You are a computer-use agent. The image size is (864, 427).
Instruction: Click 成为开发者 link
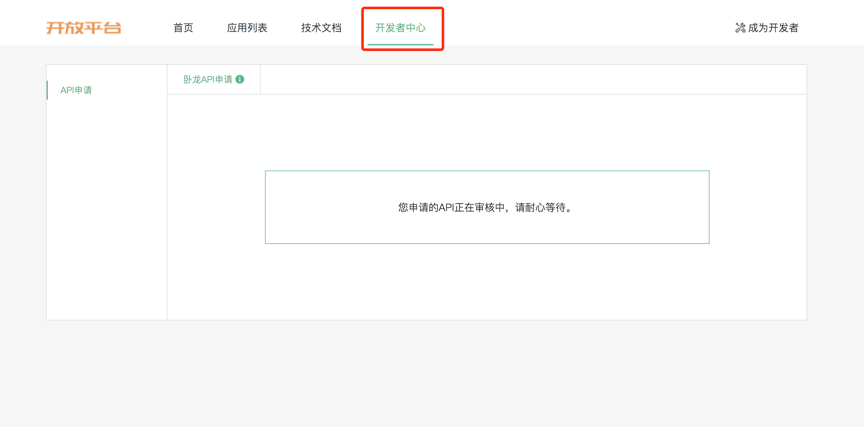pyautogui.click(x=773, y=28)
